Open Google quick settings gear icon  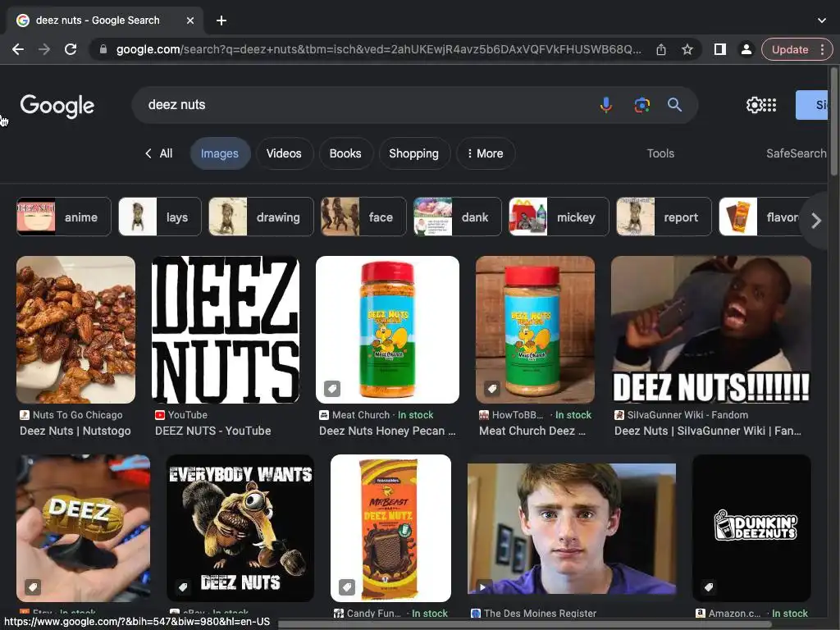(754, 105)
